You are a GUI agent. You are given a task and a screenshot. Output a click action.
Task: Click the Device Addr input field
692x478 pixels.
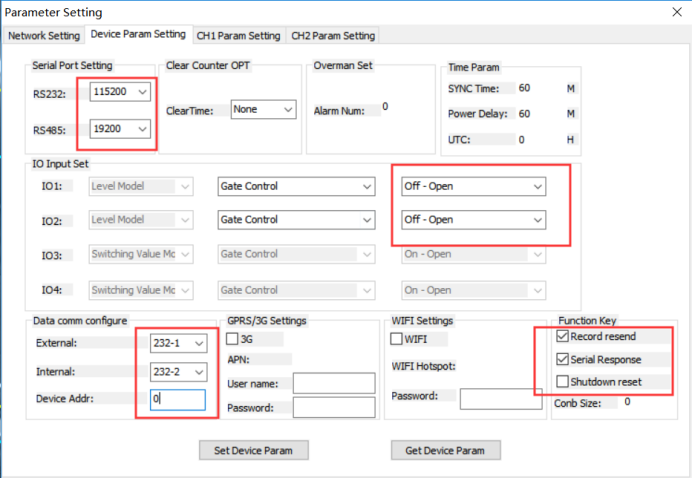177,399
